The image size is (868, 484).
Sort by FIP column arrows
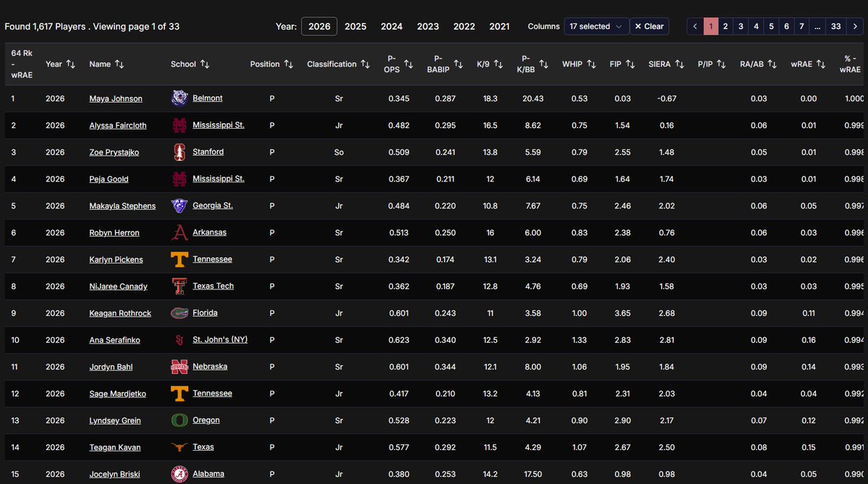coord(630,64)
